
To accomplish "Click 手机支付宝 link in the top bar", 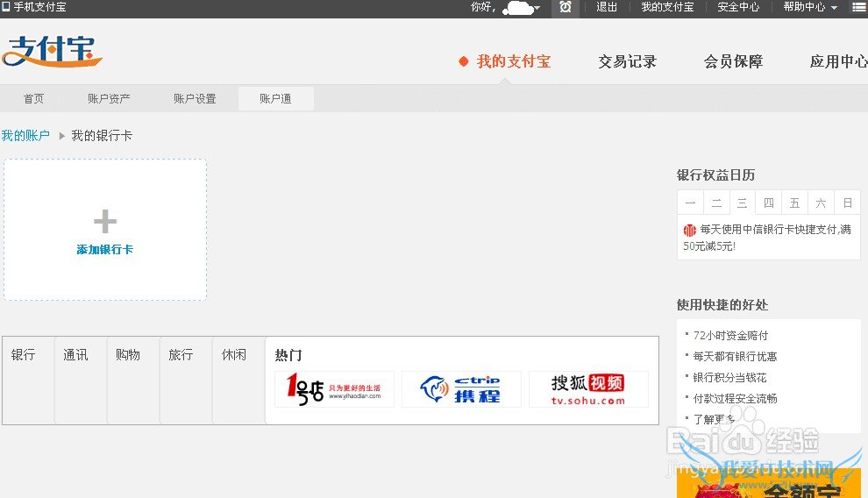I will tap(39, 7).
